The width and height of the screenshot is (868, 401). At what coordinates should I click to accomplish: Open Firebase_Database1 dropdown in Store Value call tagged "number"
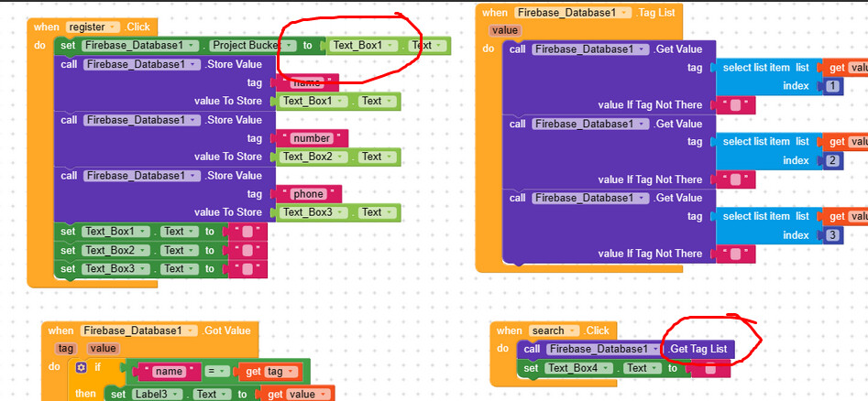coord(142,120)
